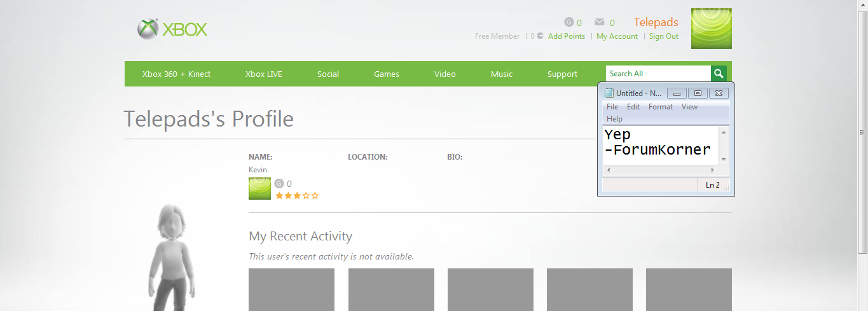868x311 pixels.
Task: Click the BIO: label
Action: click(x=455, y=156)
